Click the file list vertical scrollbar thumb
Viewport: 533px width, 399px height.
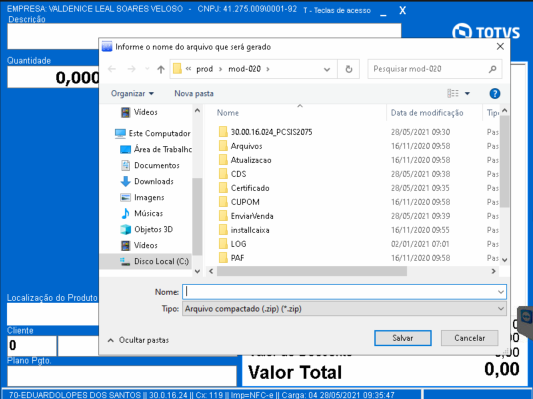click(504, 161)
